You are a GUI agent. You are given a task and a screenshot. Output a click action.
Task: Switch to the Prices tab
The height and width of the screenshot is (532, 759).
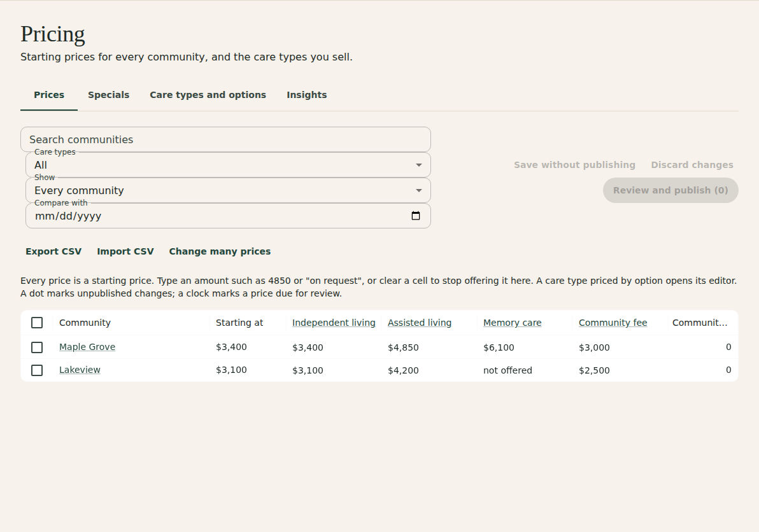click(x=49, y=95)
